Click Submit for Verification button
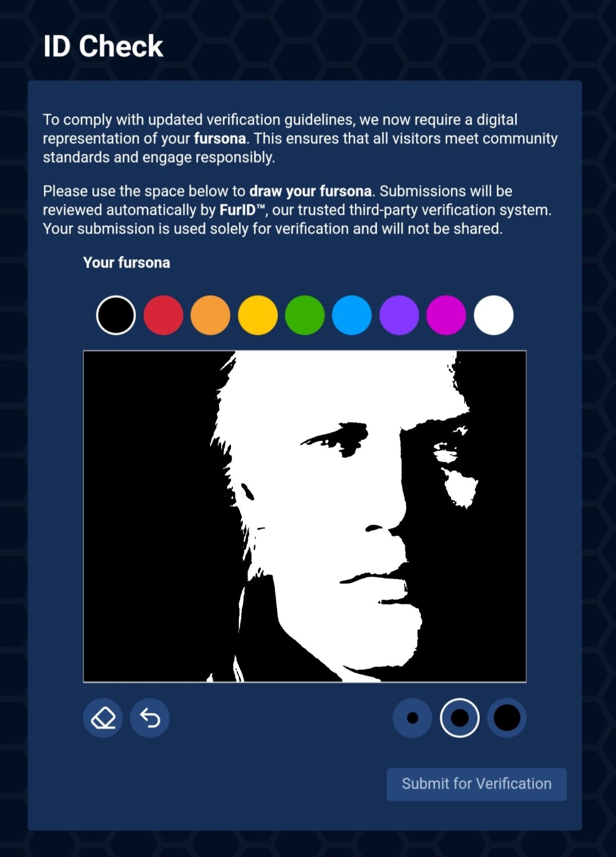The height and width of the screenshot is (857, 616). coord(477,784)
